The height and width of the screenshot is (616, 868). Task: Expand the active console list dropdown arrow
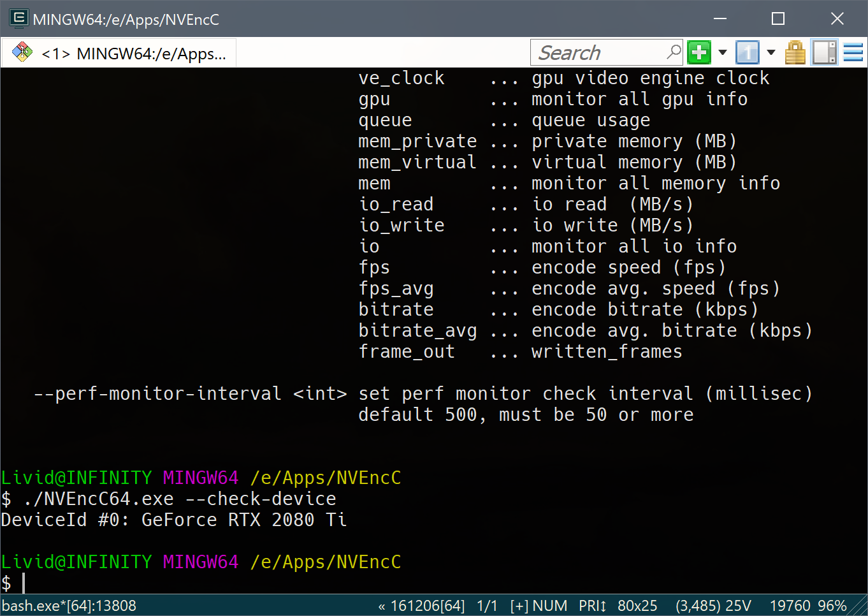pyautogui.click(x=770, y=52)
